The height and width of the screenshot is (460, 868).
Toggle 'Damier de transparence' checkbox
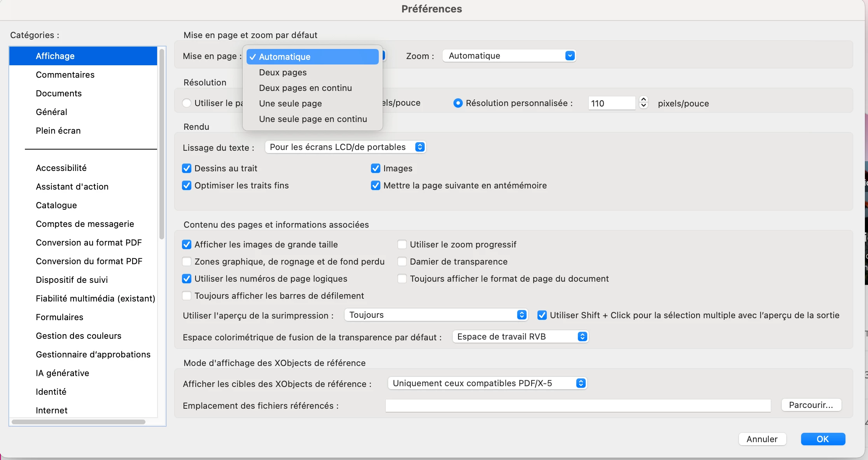click(402, 262)
